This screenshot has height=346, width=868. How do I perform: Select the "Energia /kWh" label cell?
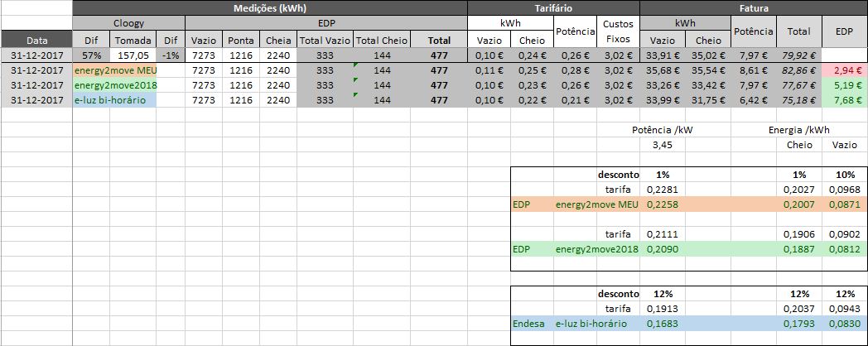pyautogui.click(x=798, y=130)
